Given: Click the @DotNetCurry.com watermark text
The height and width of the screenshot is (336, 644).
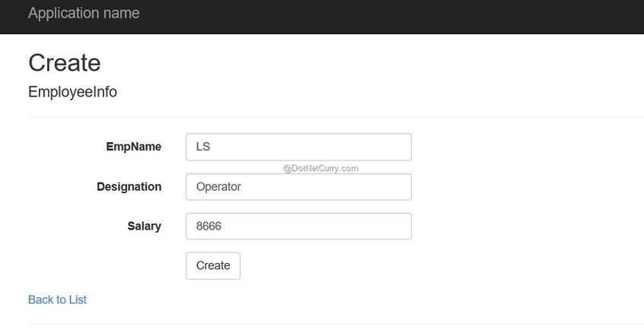Looking at the screenshot, I should (320, 169).
